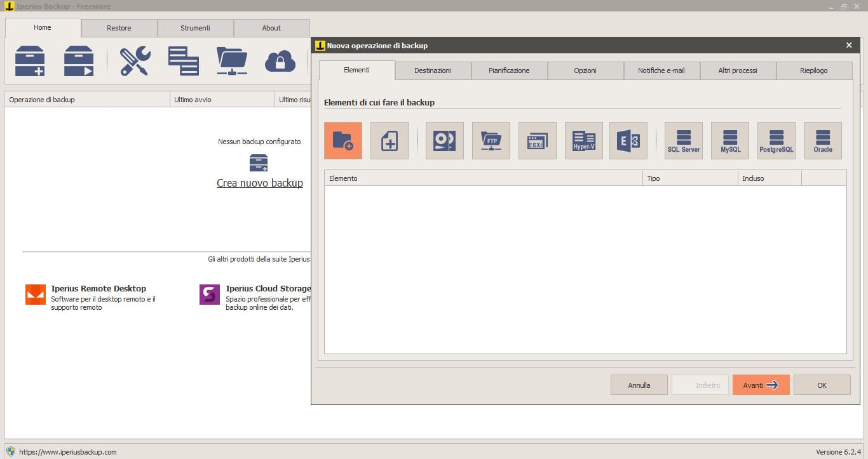Click the tools wrench icon in the toolbar
The width and height of the screenshot is (868, 459).
tap(135, 61)
